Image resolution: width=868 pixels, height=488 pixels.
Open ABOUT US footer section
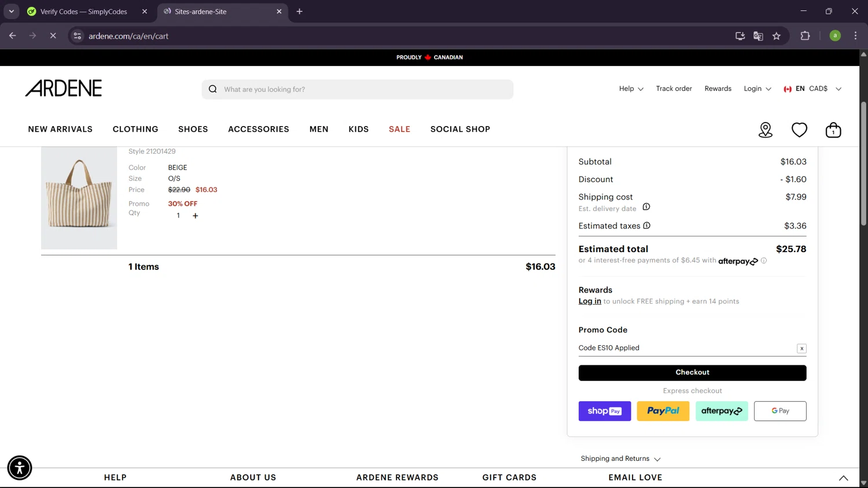(x=253, y=478)
